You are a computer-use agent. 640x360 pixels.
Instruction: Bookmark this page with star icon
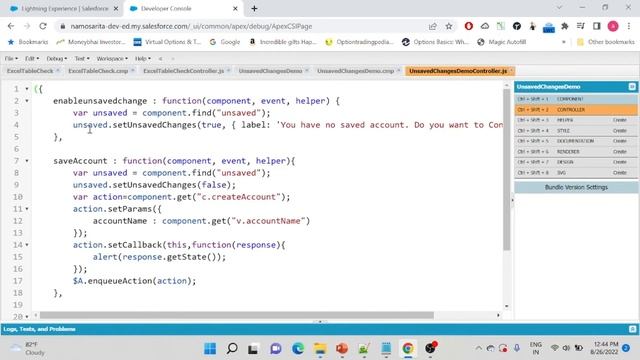(x=449, y=26)
